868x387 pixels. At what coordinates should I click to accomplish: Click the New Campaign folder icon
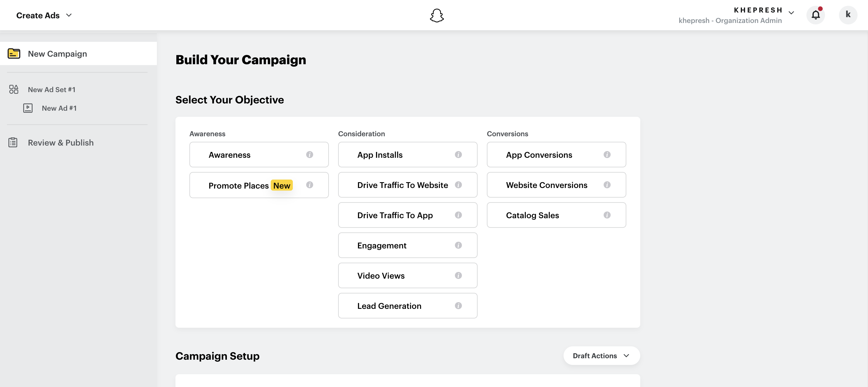click(14, 53)
